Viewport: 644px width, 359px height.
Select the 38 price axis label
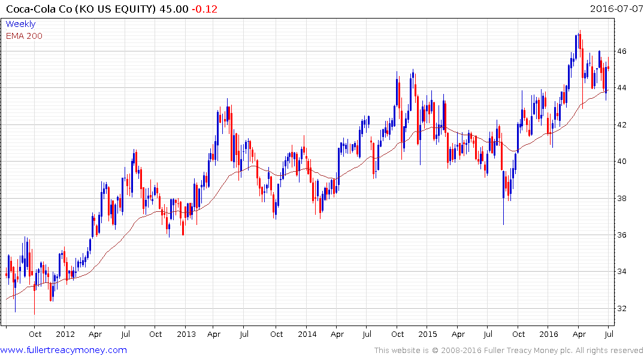click(x=621, y=198)
